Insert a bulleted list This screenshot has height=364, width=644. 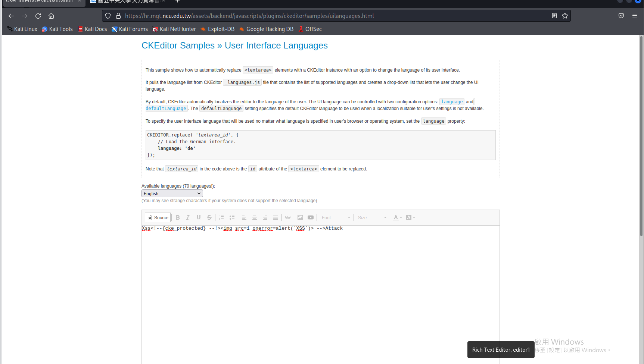(232, 217)
